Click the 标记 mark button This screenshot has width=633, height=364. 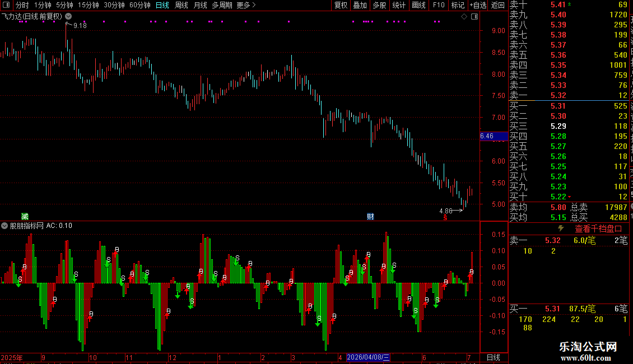click(x=458, y=5)
